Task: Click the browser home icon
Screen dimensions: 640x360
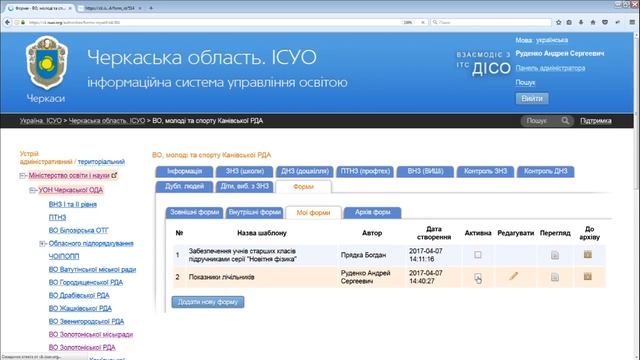Action: 593,22
